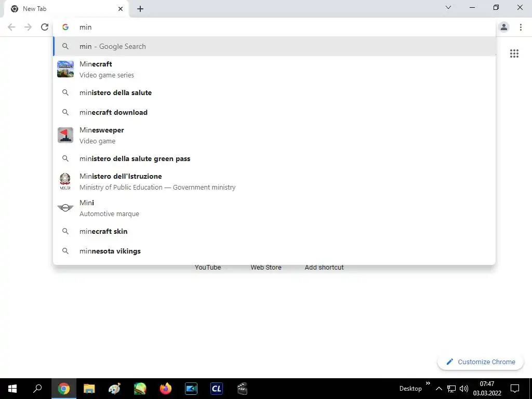Viewport: 532px width, 399px height.
Task: Click the search icon beside 'minecraft download'
Action: pos(65,112)
